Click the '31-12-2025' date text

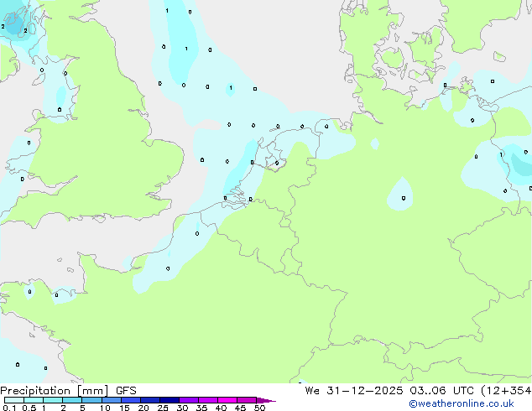coord(365,391)
